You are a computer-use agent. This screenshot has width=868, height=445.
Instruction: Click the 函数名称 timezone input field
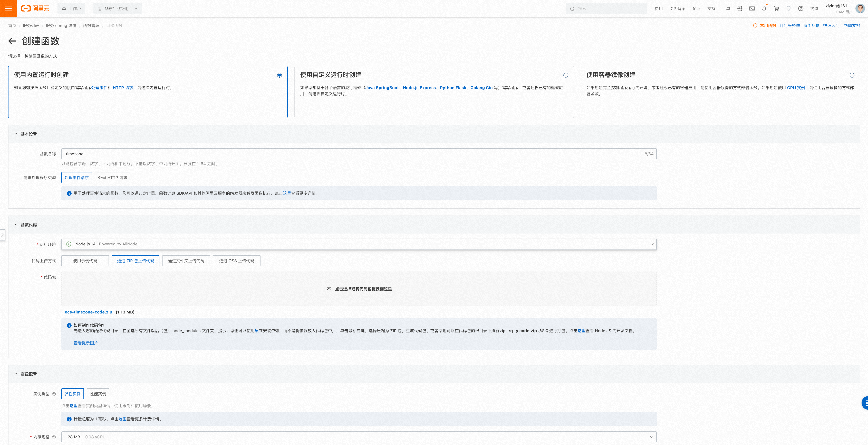pos(350,154)
